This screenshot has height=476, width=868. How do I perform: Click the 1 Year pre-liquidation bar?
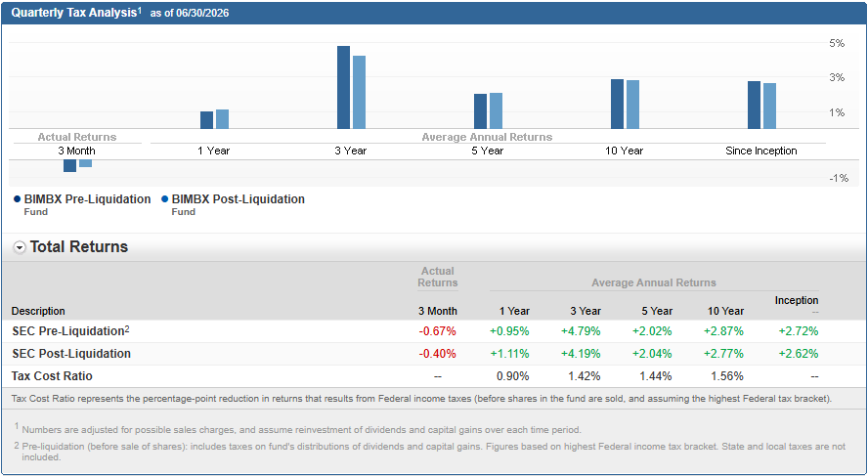[206, 120]
